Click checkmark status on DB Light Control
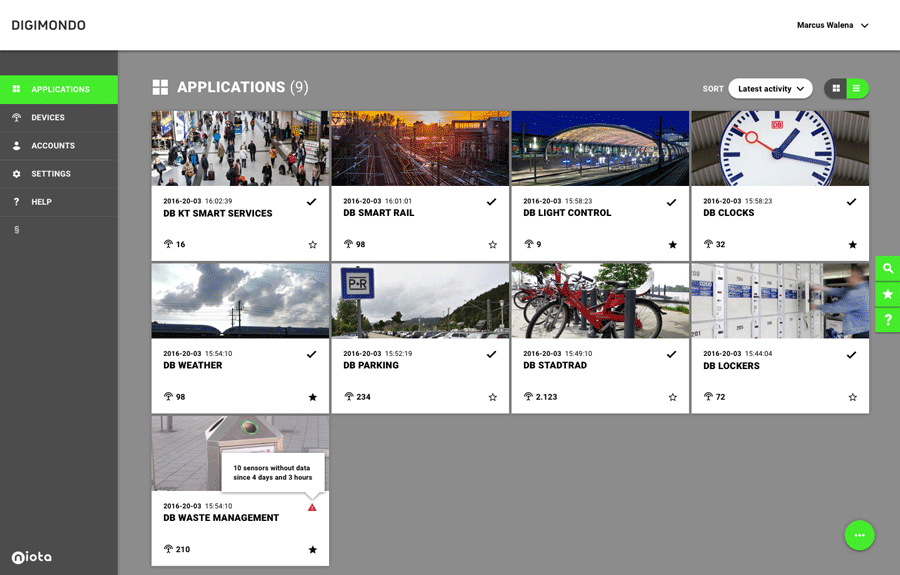This screenshot has height=575, width=900. pyautogui.click(x=672, y=202)
